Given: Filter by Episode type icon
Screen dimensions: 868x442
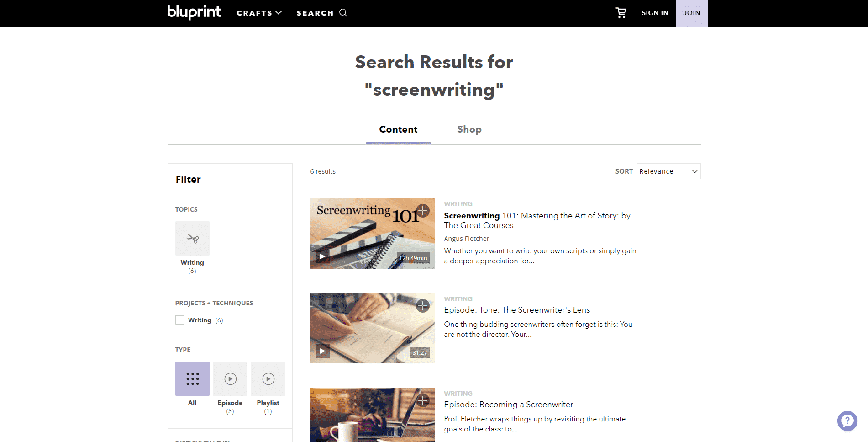Looking at the screenshot, I should (x=230, y=378).
